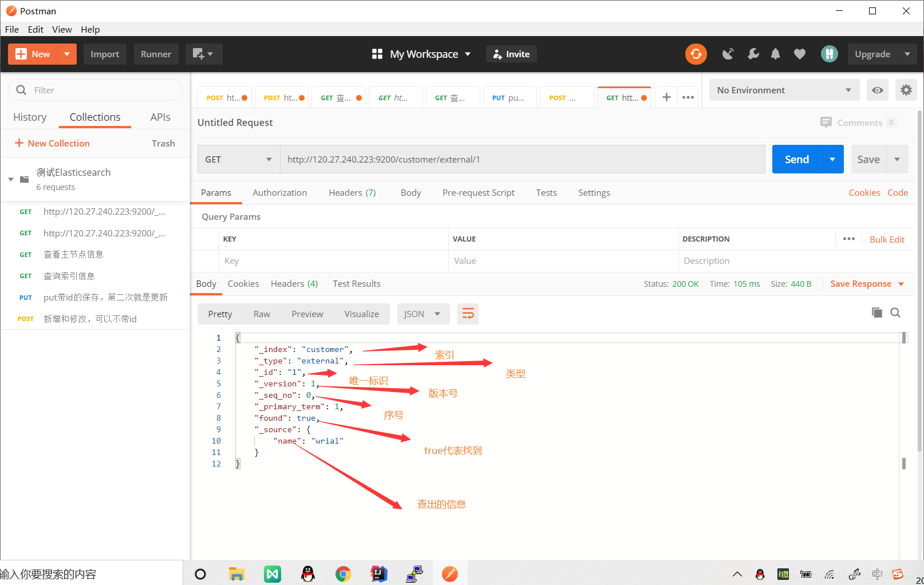
Task: Open New button dropdown arrow
Action: (67, 54)
